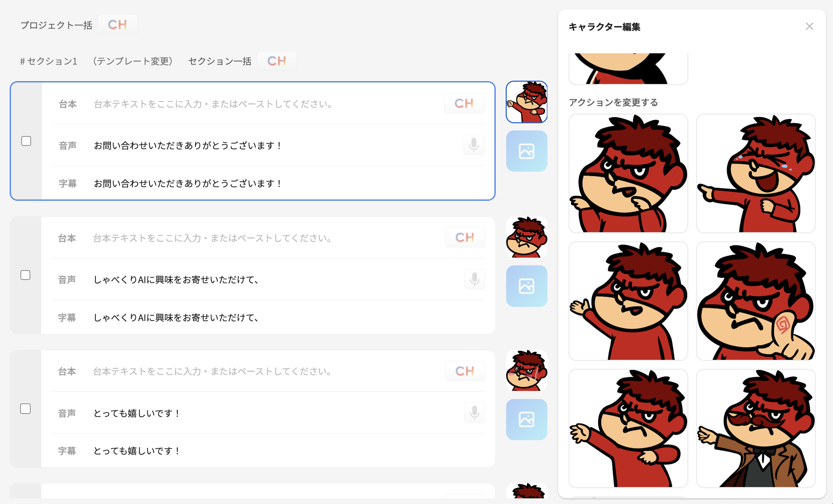Check the first section's checkbox
Screen dimensions: 833x504
pyautogui.click(x=26, y=141)
